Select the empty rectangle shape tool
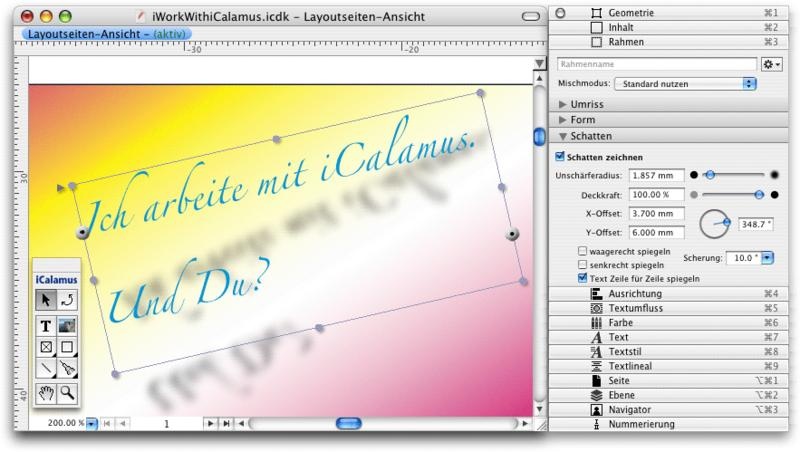Viewport: 800px width, 452px height. [67, 347]
